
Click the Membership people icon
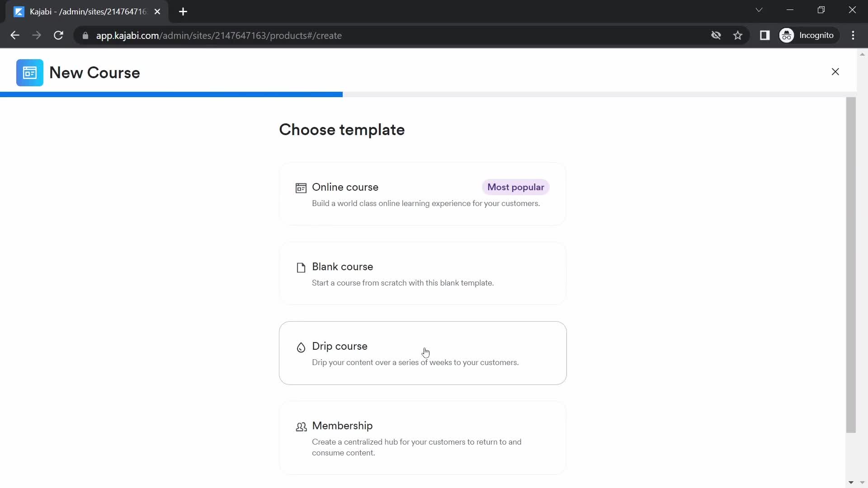click(301, 427)
